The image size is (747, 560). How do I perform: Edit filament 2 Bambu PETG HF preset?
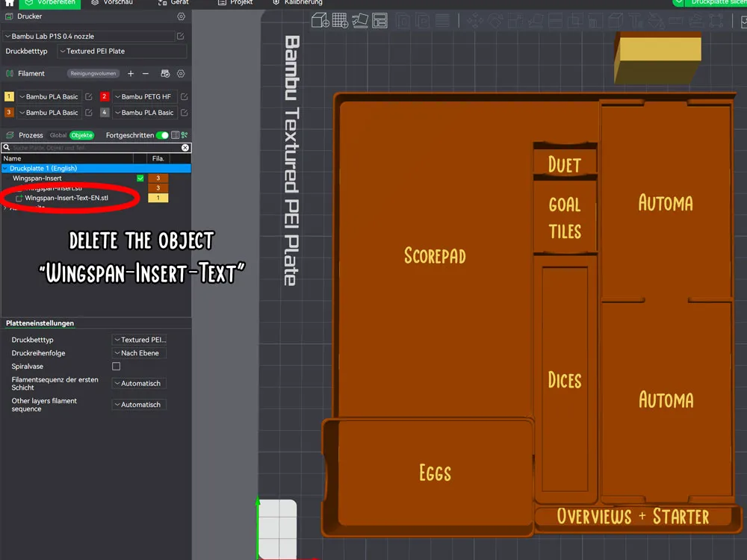click(184, 96)
